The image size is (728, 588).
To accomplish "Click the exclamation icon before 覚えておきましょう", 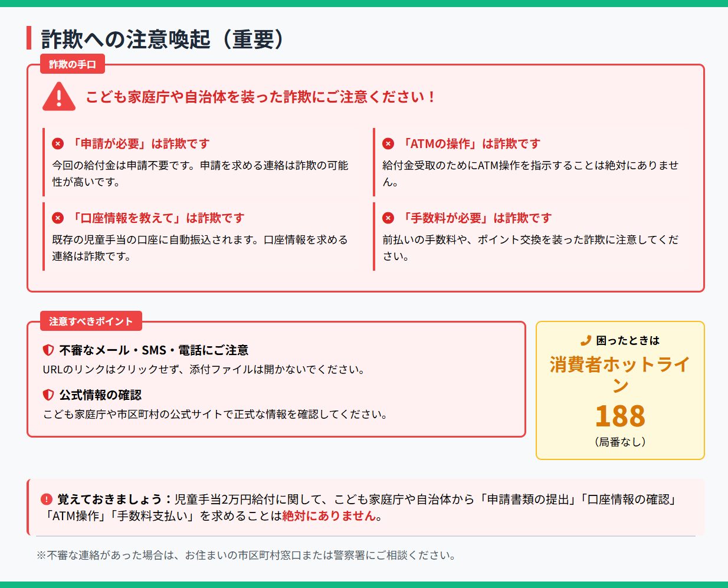I will point(47,500).
